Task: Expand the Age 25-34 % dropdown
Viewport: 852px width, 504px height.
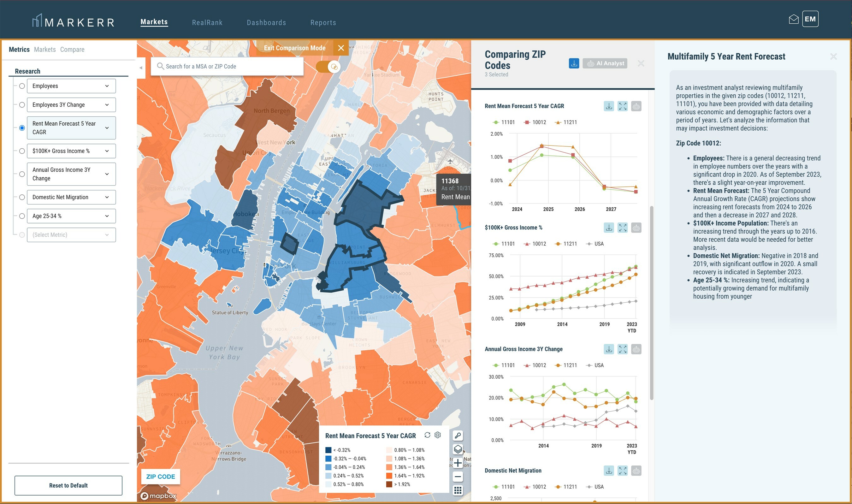Action: tap(107, 216)
